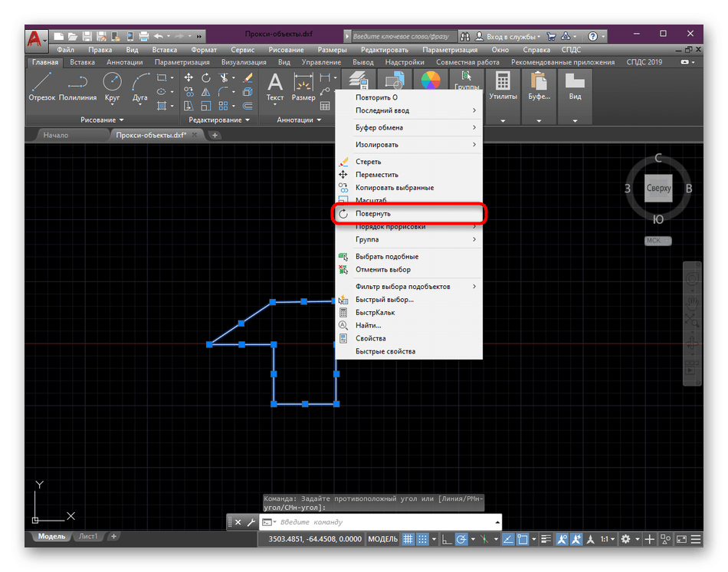Click the Move tool in Редактирование panel
The height and width of the screenshot is (572, 728).
pyautogui.click(x=189, y=77)
